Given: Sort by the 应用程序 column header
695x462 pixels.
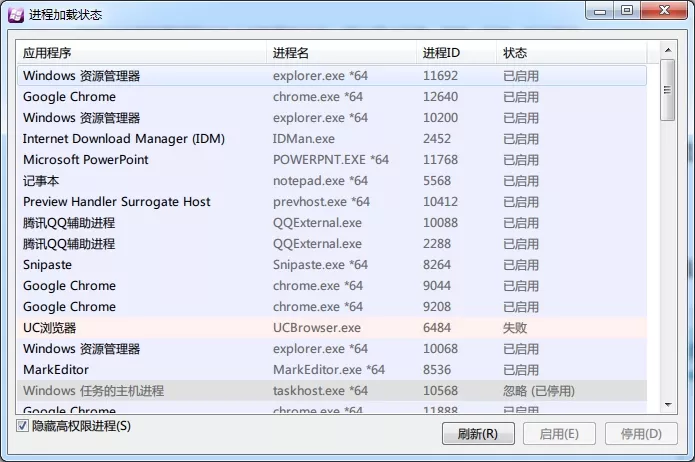Looking at the screenshot, I should [141, 53].
